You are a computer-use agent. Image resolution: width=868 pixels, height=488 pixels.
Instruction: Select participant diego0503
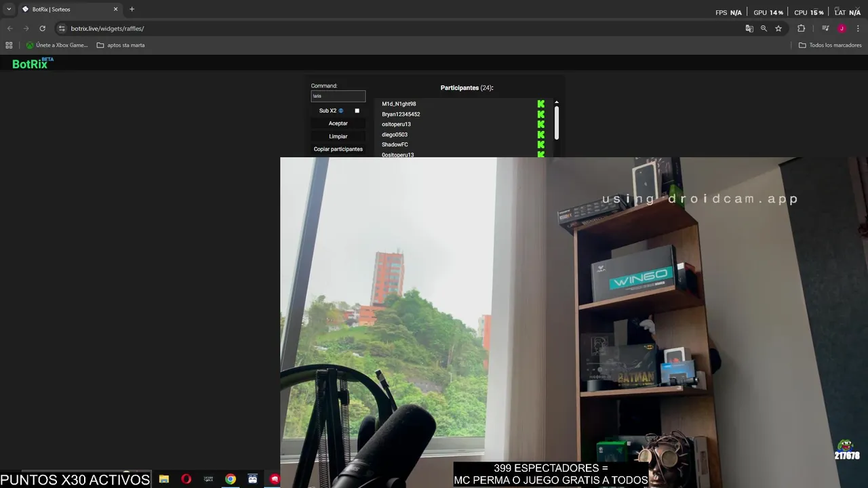(x=395, y=135)
